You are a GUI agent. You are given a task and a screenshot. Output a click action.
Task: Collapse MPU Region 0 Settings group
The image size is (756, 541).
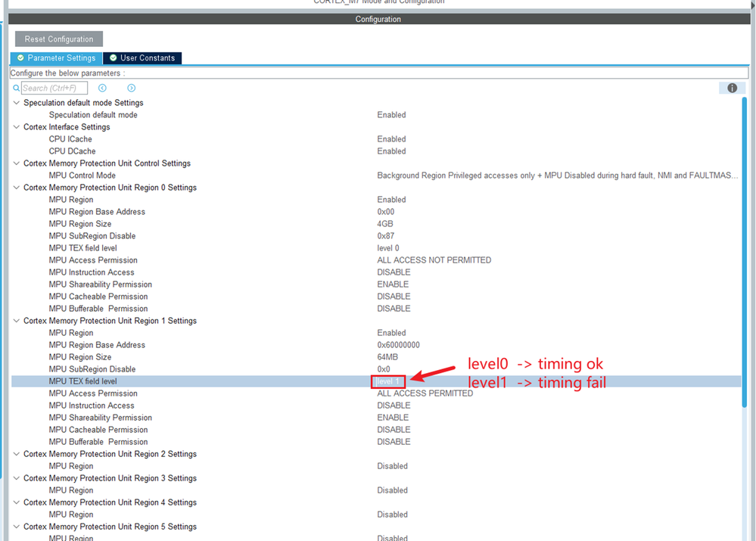click(17, 187)
